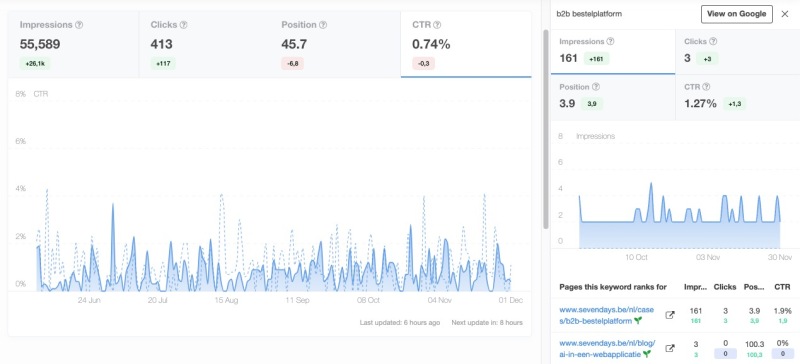Open external link icon for ai-in-een-webapplicatie page
This screenshot has height=364, width=800.
click(x=670, y=348)
